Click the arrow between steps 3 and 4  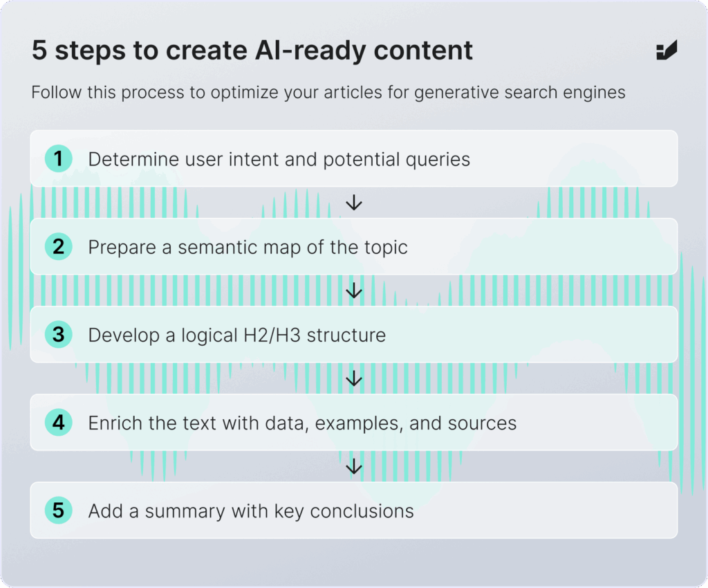pos(354,378)
